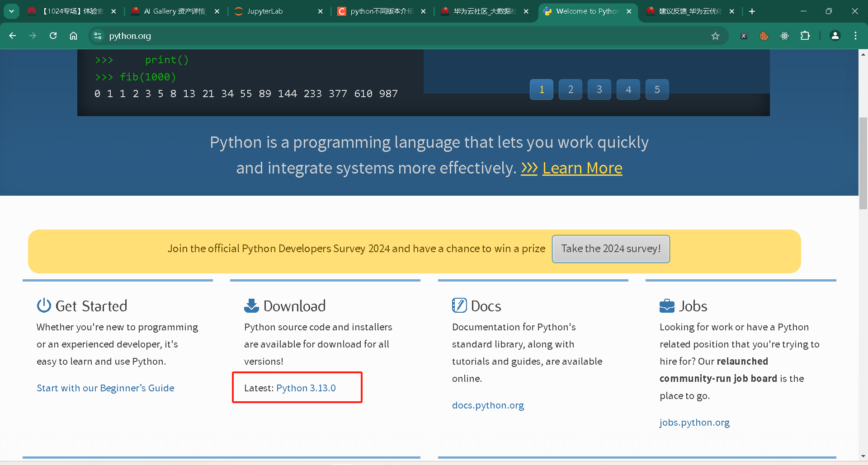This screenshot has height=465, width=868.
Task: Reload the python.org page
Action: (x=53, y=36)
